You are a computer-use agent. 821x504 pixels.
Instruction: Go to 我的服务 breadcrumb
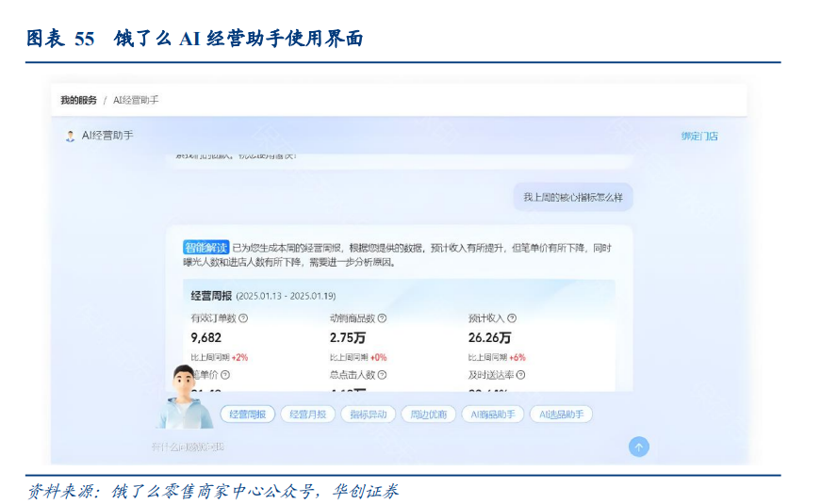pos(78,100)
